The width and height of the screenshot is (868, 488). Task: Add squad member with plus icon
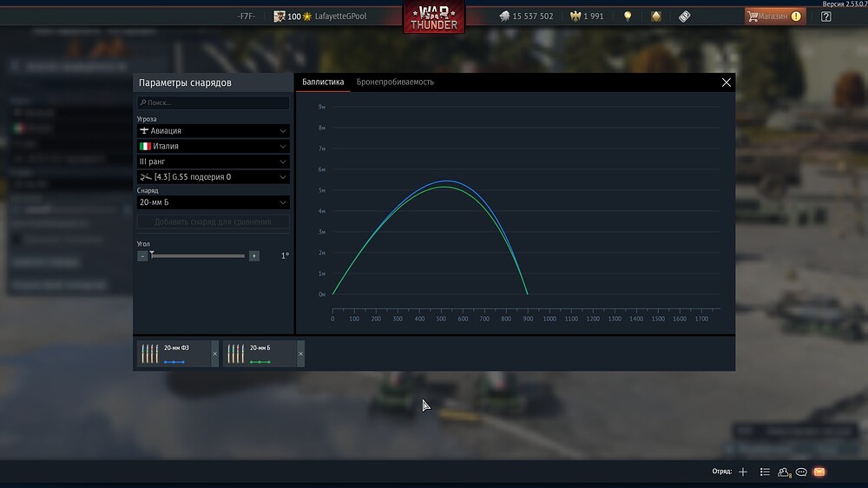coord(743,472)
